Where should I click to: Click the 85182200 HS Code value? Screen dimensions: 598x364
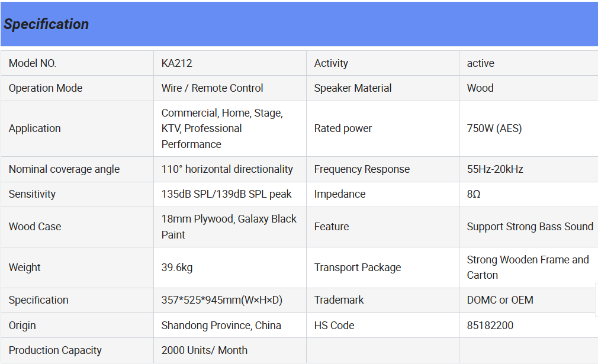490,326
